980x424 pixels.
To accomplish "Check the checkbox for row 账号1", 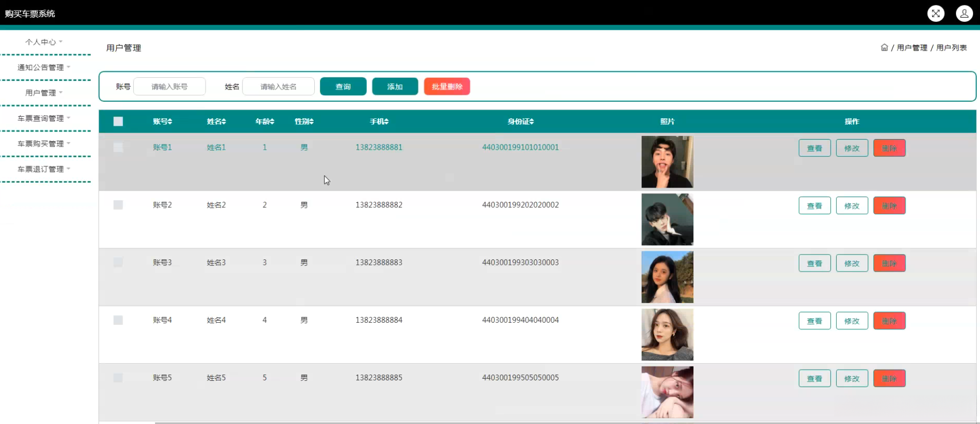I will coord(118,148).
